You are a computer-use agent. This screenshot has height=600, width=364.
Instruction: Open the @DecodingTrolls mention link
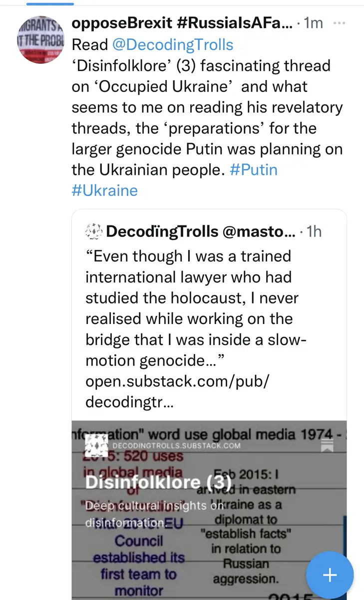[x=173, y=44]
